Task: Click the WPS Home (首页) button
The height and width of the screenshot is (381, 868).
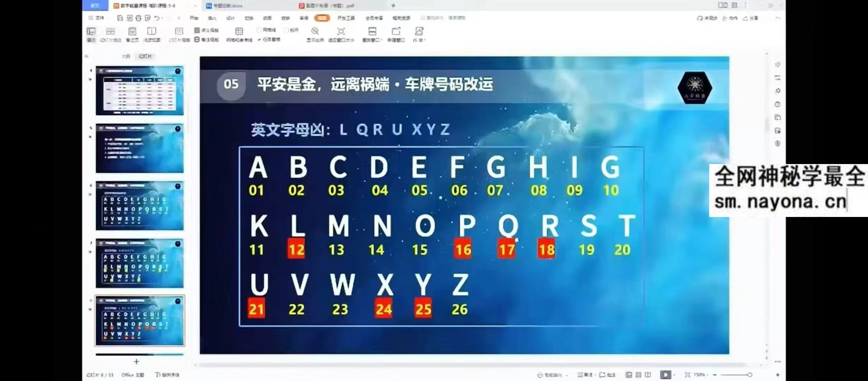Action: click(95, 5)
